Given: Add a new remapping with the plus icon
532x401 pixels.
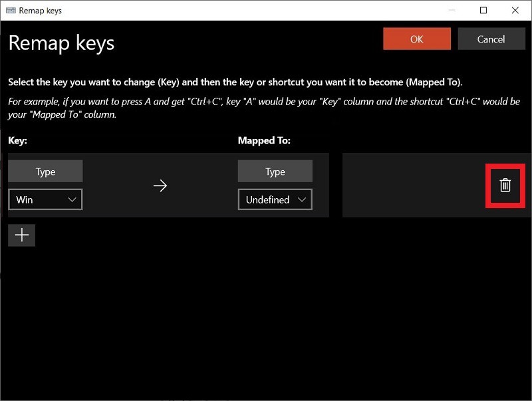Looking at the screenshot, I should (x=21, y=235).
